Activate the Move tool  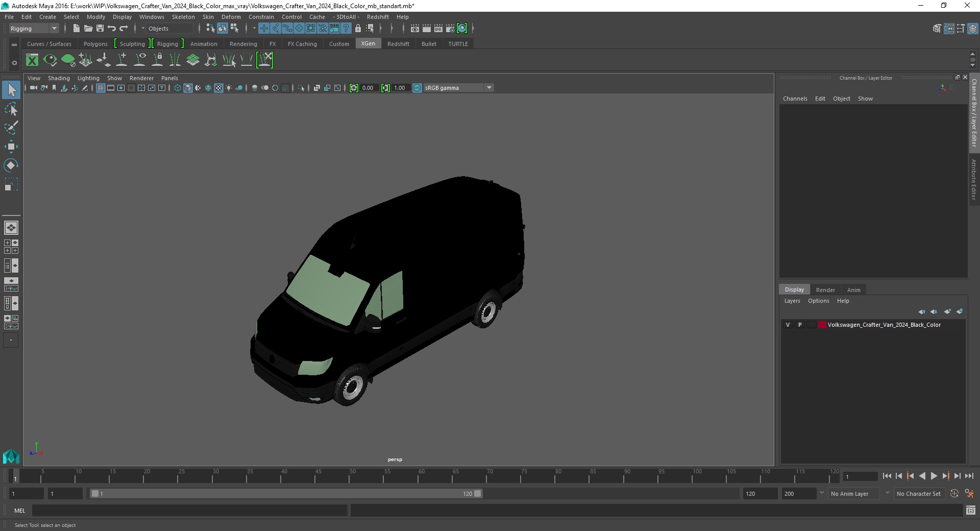(x=11, y=147)
